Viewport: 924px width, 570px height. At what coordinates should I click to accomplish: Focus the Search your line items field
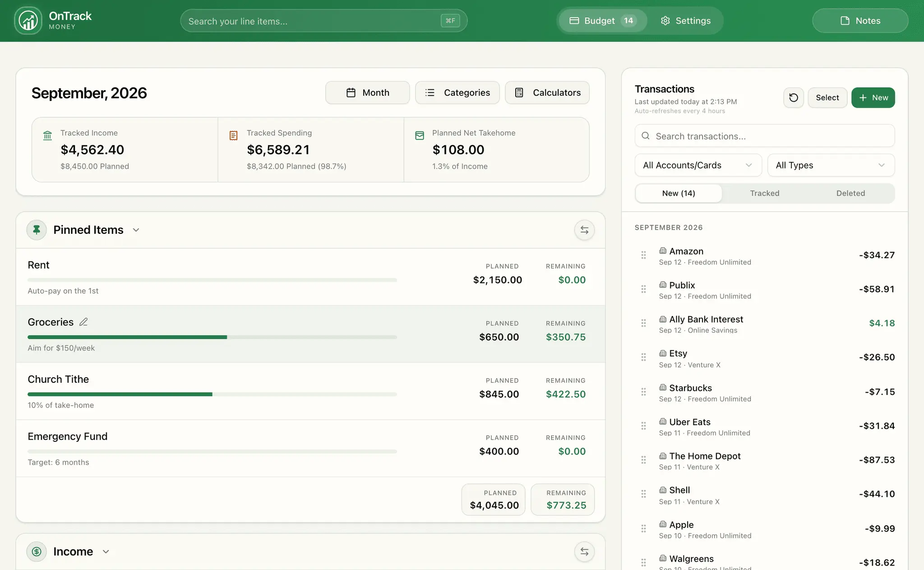(x=323, y=21)
